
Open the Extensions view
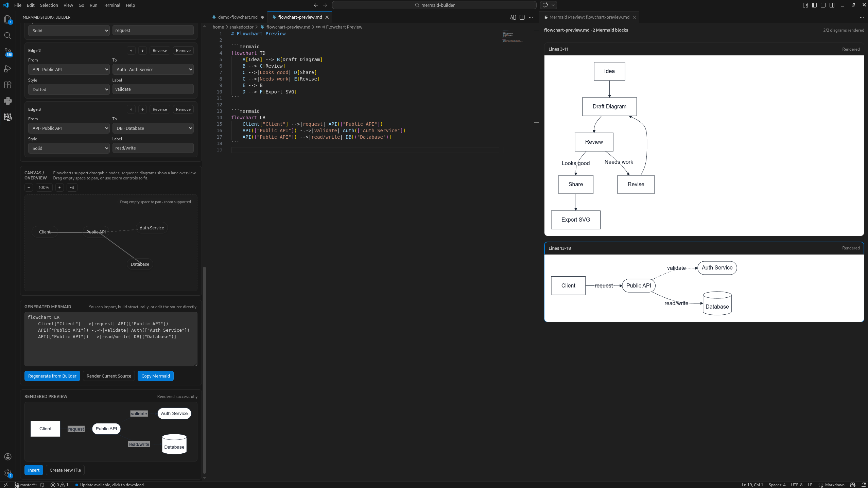(8, 85)
